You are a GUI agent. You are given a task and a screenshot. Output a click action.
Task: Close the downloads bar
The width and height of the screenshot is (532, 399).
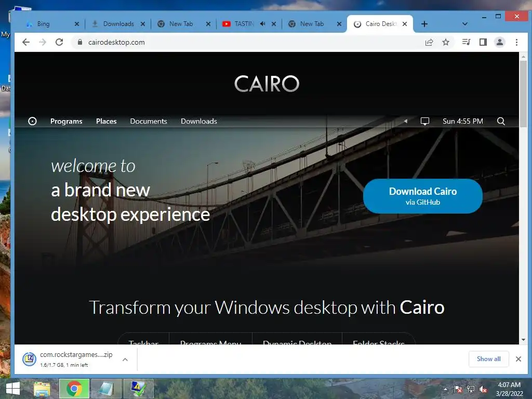[518, 359]
